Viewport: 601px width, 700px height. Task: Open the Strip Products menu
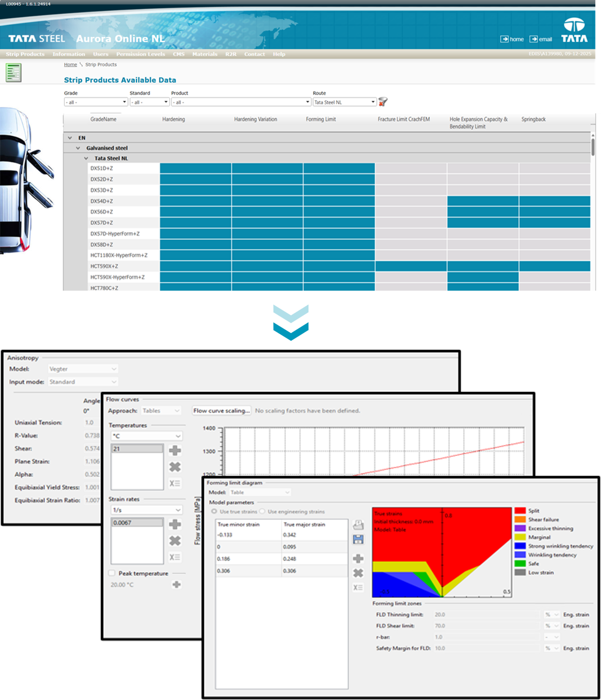[x=25, y=54]
